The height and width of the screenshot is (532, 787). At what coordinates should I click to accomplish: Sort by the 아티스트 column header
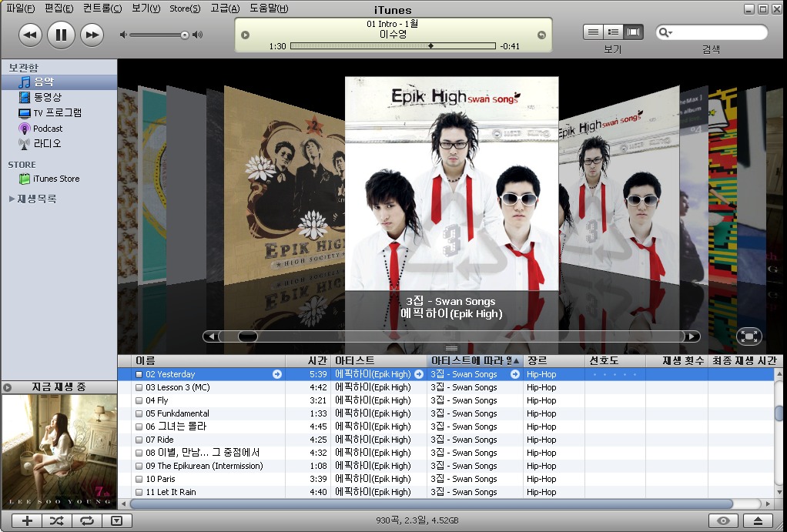[x=379, y=360]
